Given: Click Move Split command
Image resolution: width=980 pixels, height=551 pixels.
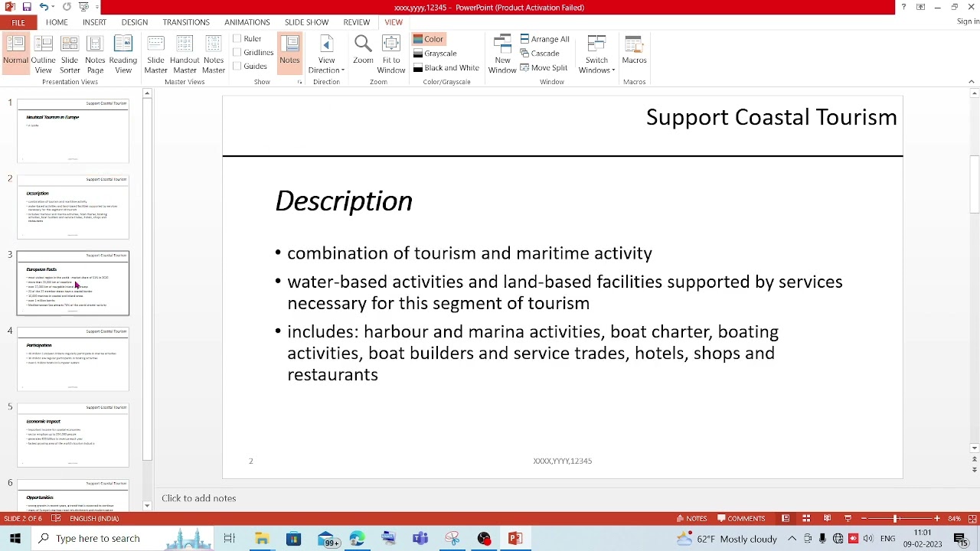Looking at the screenshot, I should (x=544, y=67).
